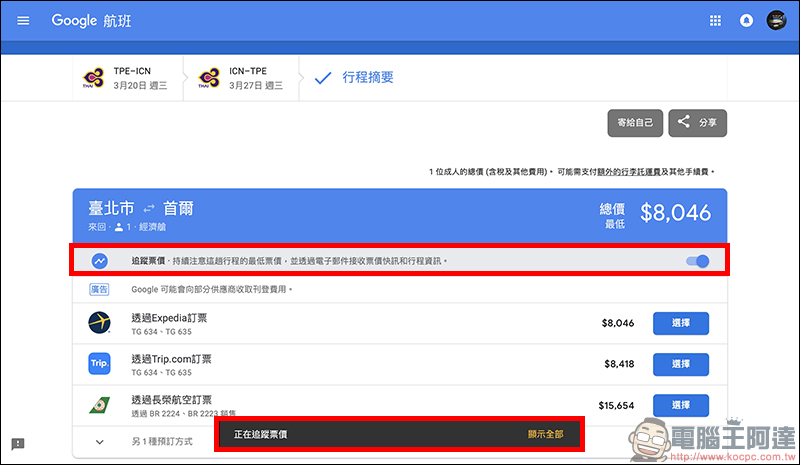The height and width of the screenshot is (465, 800).
Task: Select the ICN-TPE return flight step
Action: [241, 78]
